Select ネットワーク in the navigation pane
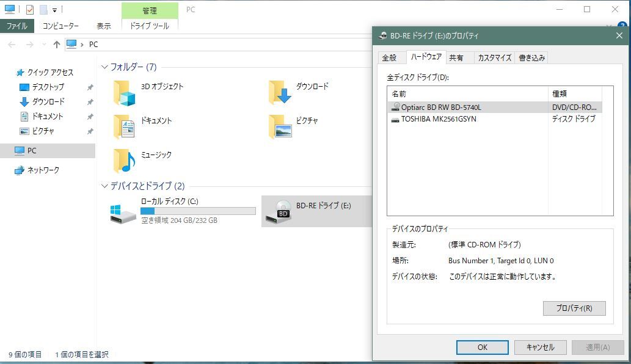 coord(43,170)
